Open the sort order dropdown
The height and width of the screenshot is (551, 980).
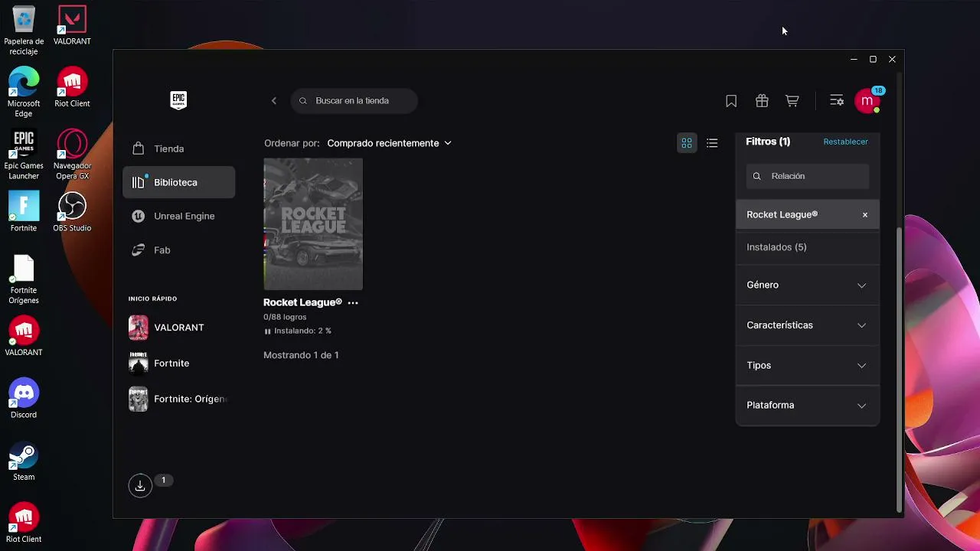click(x=389, y=143)
